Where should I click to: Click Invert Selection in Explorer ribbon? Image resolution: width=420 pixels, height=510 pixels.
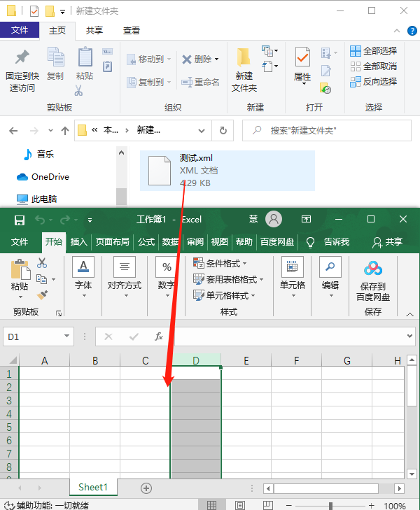coord(372,81)
